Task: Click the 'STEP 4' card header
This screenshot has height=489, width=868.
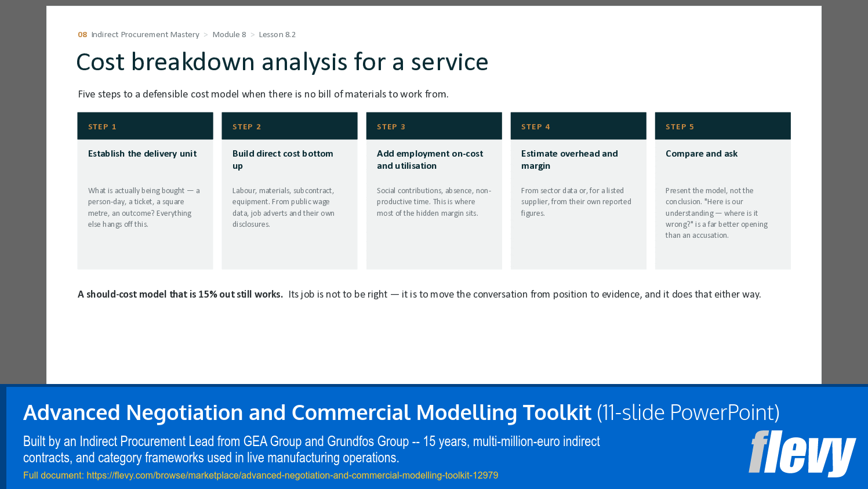Action: pos(578,126)
